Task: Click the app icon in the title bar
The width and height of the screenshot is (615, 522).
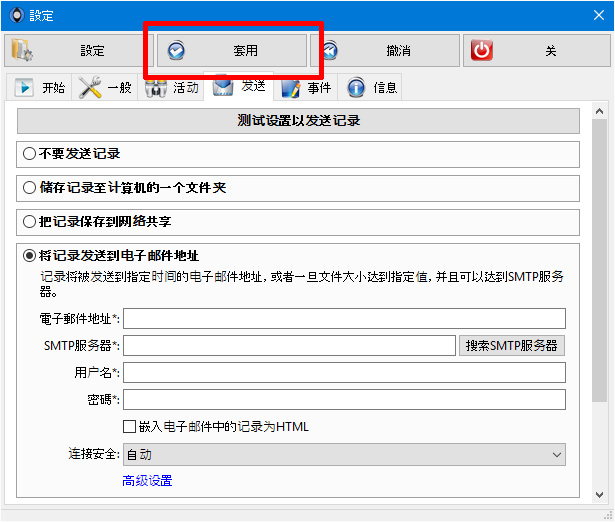Action: click(16, 15)
